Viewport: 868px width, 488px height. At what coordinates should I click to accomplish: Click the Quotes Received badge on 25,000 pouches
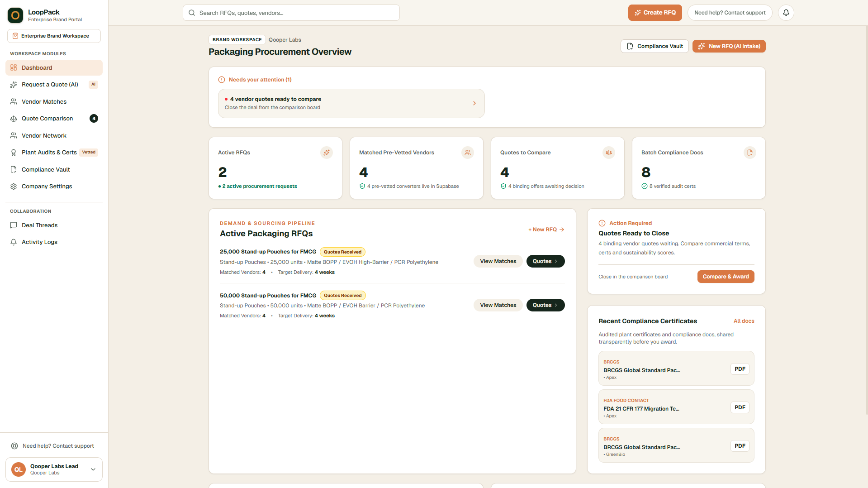(342, 252)
